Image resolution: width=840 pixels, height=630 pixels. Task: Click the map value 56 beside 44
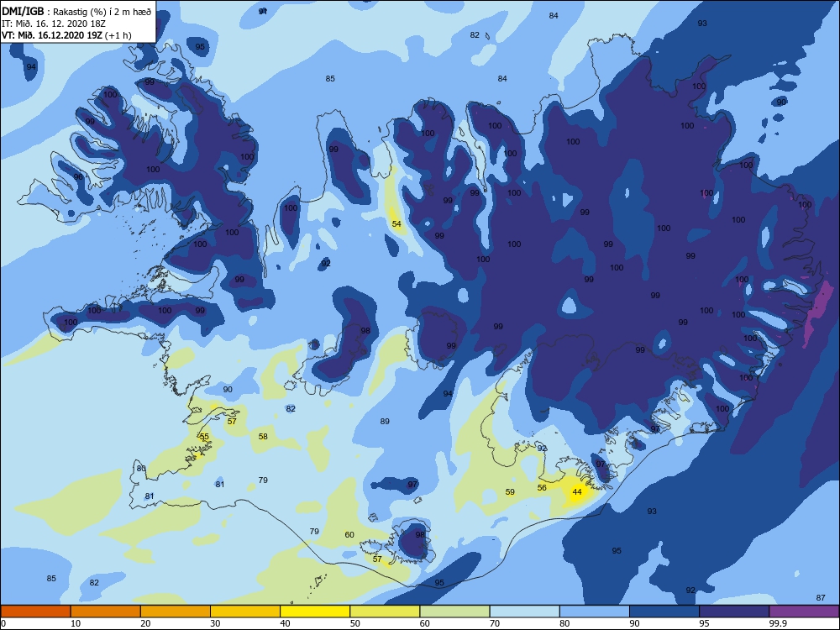pos(542,487)
